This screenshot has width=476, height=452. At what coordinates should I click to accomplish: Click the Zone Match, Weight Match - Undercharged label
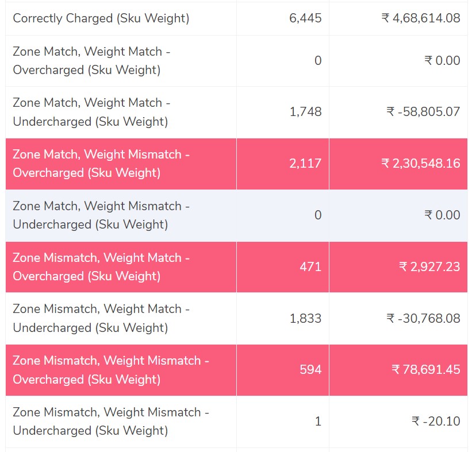point(91,112)
